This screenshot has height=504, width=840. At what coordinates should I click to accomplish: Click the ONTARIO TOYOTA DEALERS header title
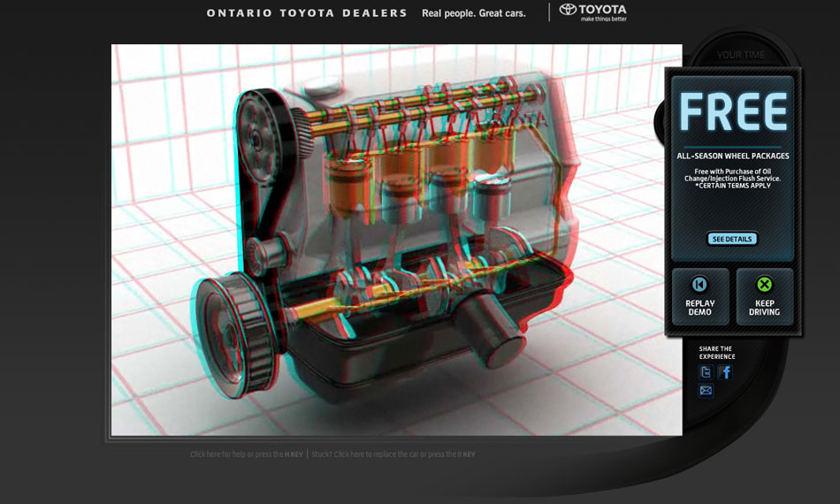tap(307, 13)
